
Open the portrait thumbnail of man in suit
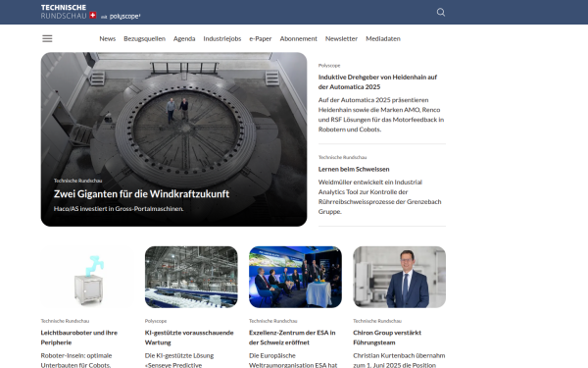[400, 277]
